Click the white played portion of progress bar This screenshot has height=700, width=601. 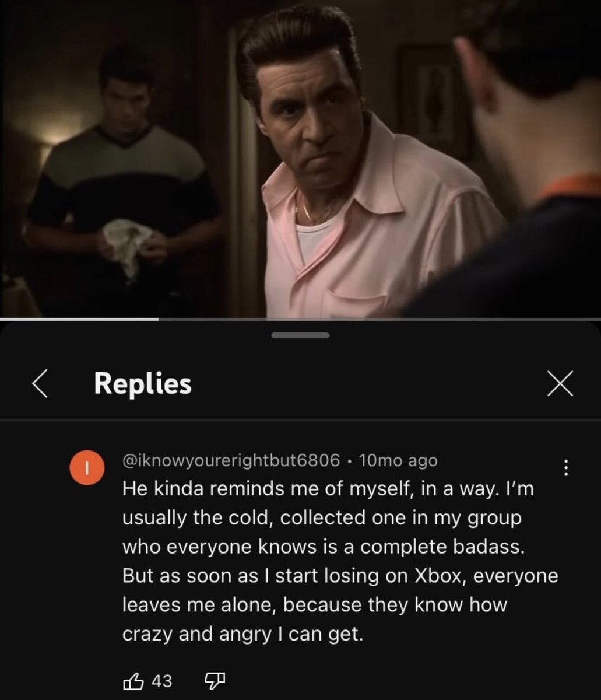pyautogui.click(x=79, y=319)
